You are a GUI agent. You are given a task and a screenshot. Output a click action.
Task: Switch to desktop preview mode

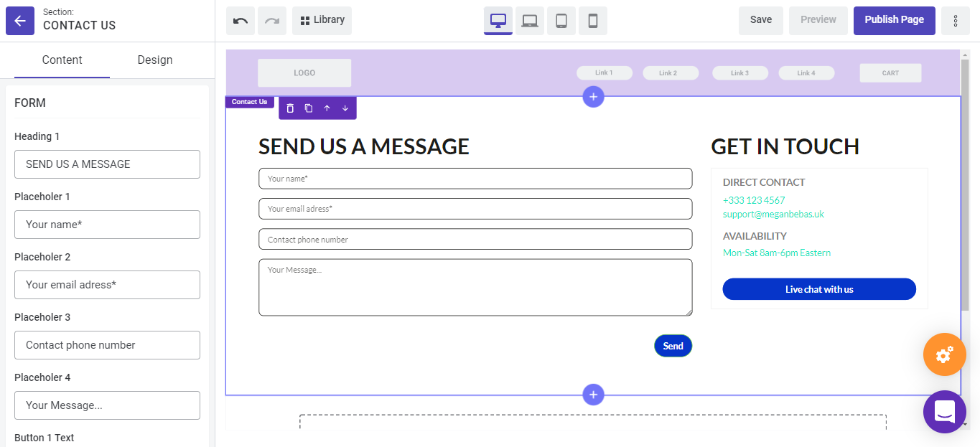(498, 21)
